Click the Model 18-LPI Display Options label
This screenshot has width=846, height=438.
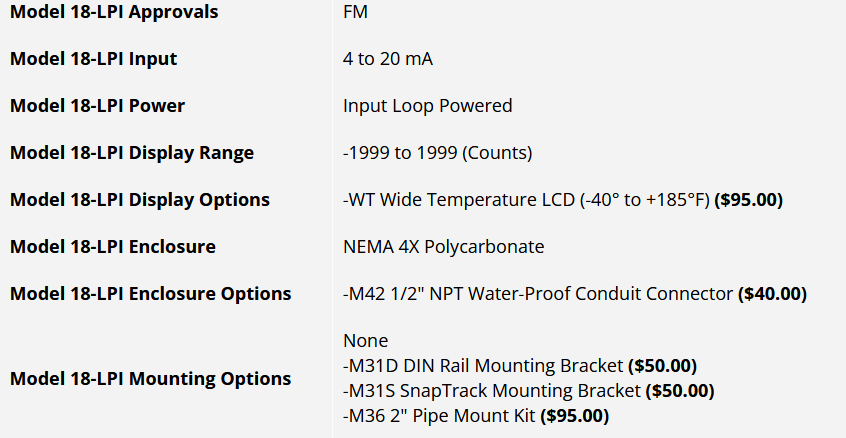139,200
